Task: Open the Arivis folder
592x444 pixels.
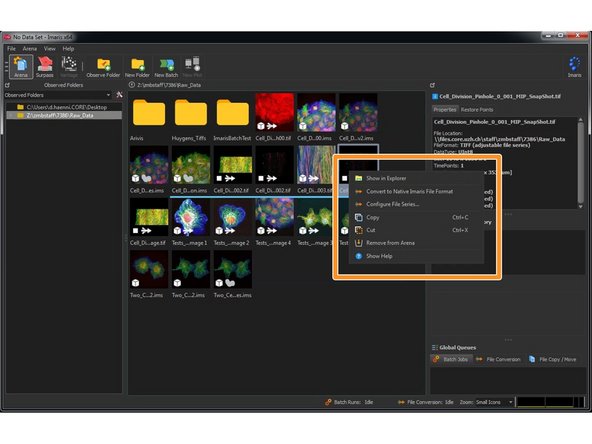Action: click(x=149, y=112)
